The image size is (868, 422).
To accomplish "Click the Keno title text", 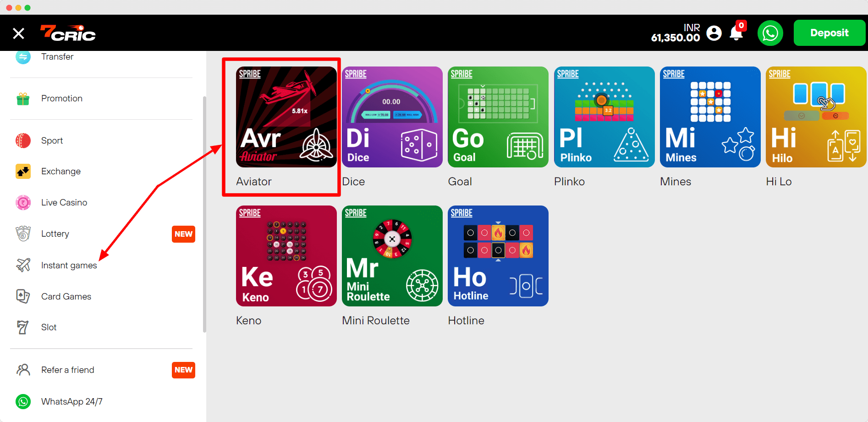I will [248, 321].
